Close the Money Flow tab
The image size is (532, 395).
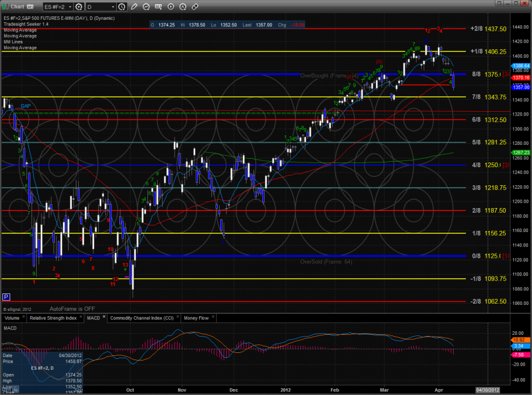pos(213,316)
